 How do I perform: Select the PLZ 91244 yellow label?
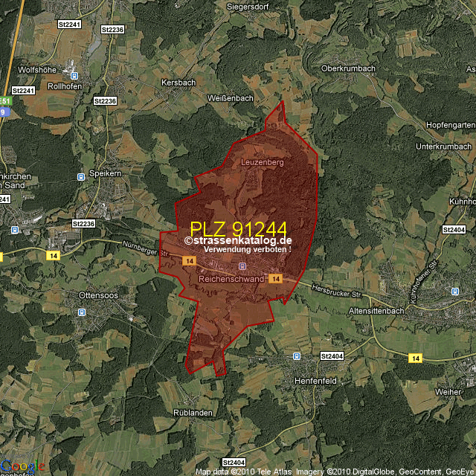[238, 228]
